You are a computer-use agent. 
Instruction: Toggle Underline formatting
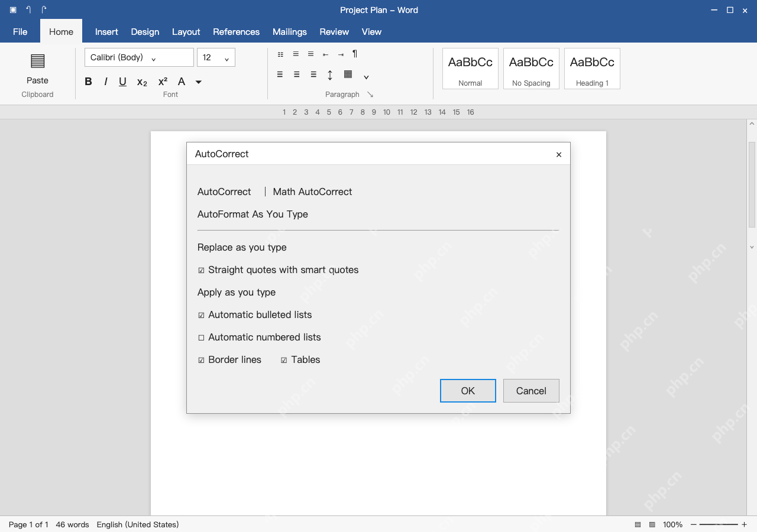pyautogui.click(x=122, y=82)
